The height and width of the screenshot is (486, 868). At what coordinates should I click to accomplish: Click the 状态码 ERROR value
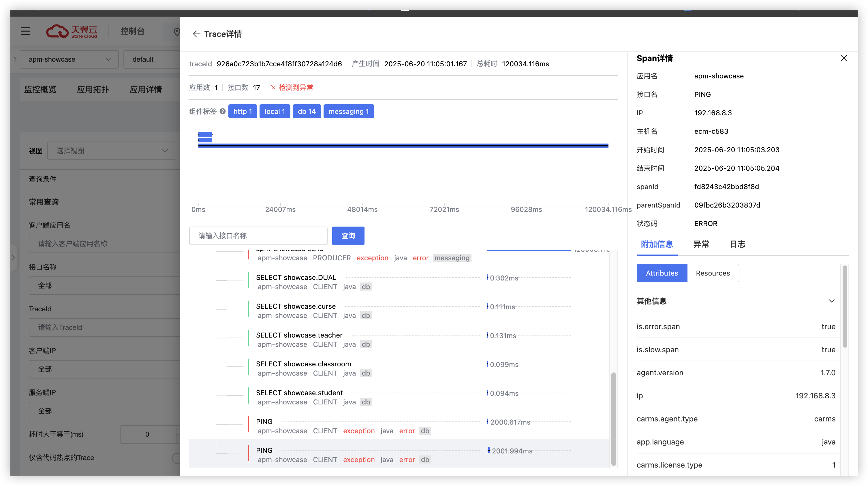(706, 224)
